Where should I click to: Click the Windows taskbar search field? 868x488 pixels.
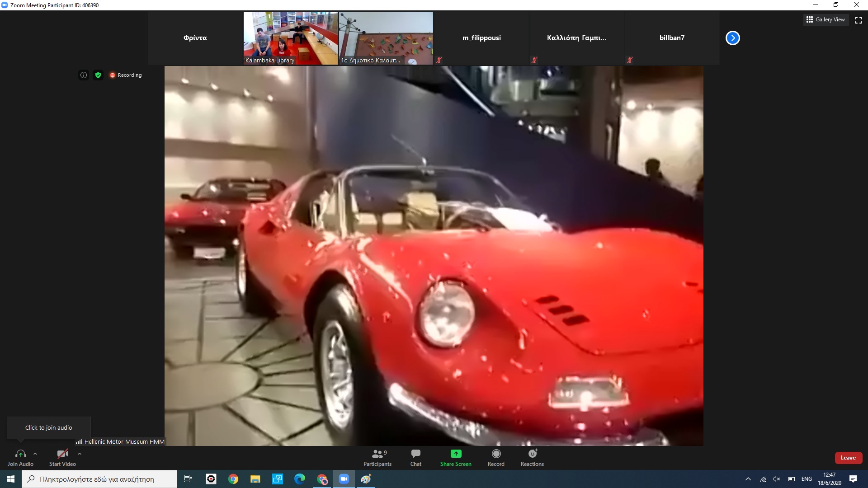click(x=99, y=479)
